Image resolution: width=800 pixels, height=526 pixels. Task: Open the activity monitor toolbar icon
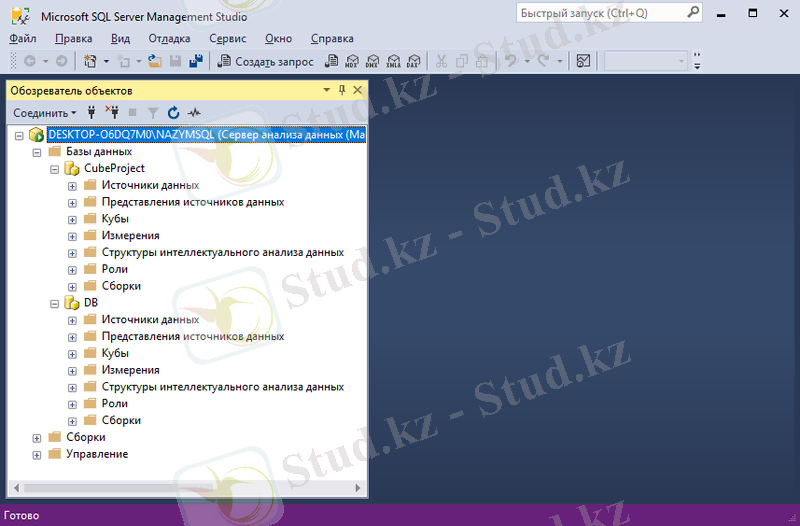click(583, 61)
